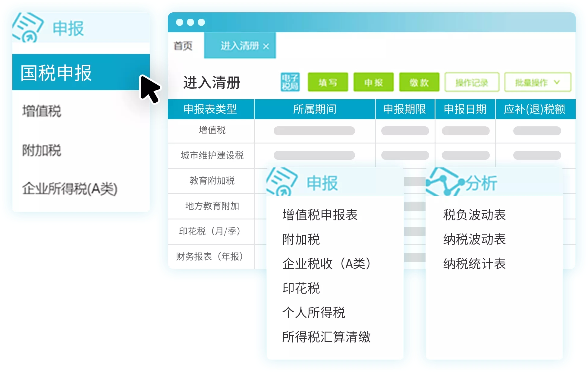The image size is (588, 372).
Task: Open 所得税汇算清缴
Action: coord(326,337)
